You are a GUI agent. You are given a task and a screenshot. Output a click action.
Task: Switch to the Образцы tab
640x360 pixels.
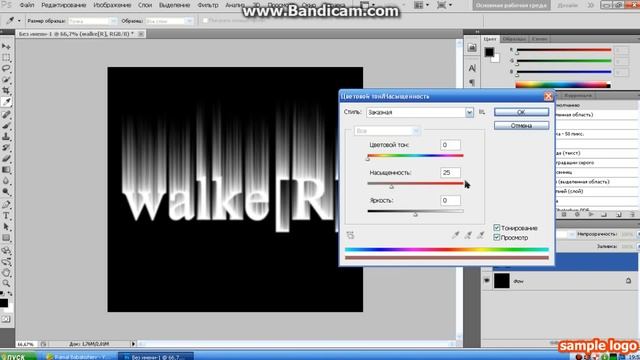click(x=514, y=39)
